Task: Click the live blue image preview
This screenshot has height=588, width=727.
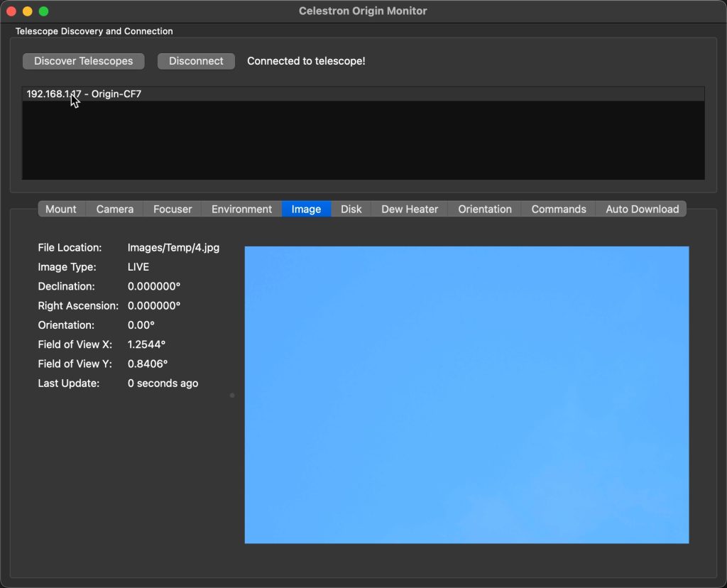Action: 467,395
